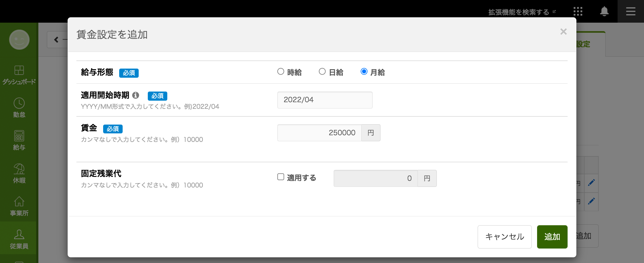Open the 拡張機能を検索する link
This screenshot has width=644, height=263.
point(522,12)
